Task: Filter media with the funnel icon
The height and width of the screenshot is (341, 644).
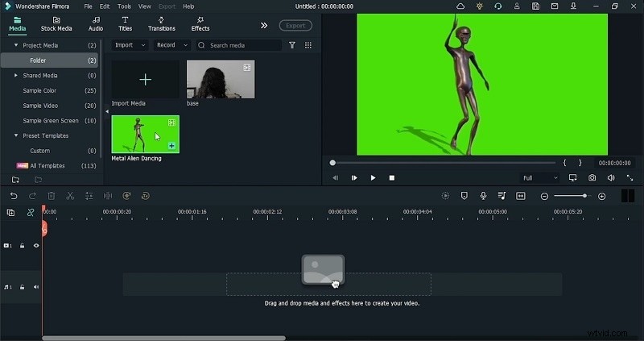Action: pos(292,45)
